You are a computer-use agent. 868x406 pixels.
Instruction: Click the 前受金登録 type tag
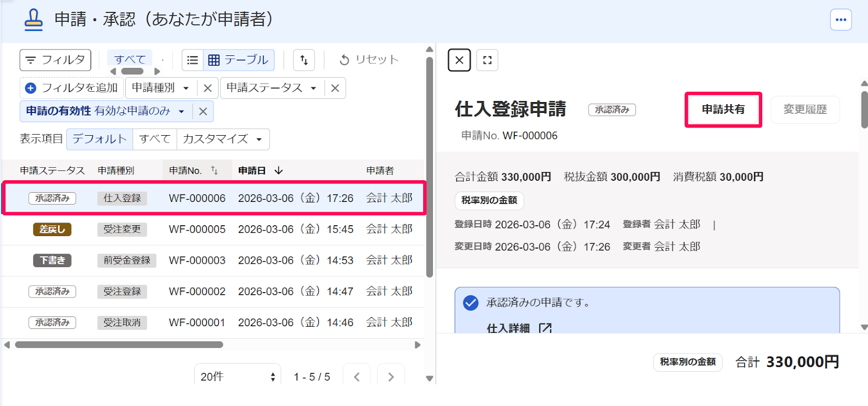[127, 260]
